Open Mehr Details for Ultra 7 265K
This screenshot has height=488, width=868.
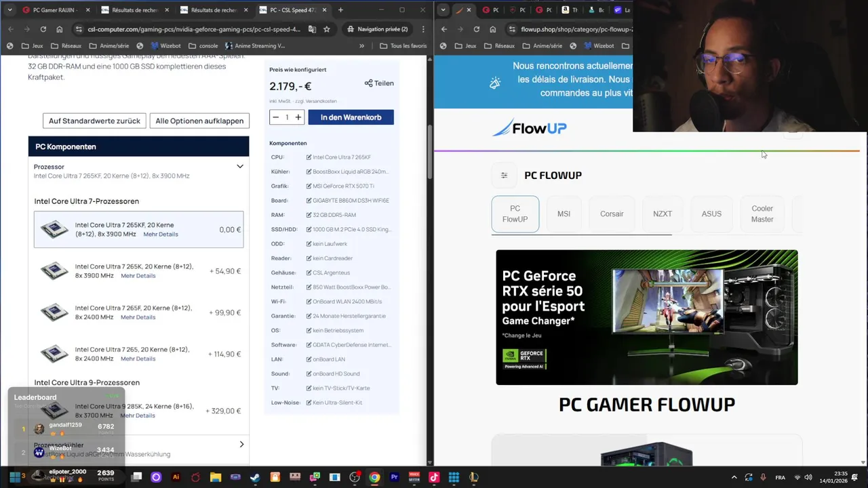[x=138, y=276]
